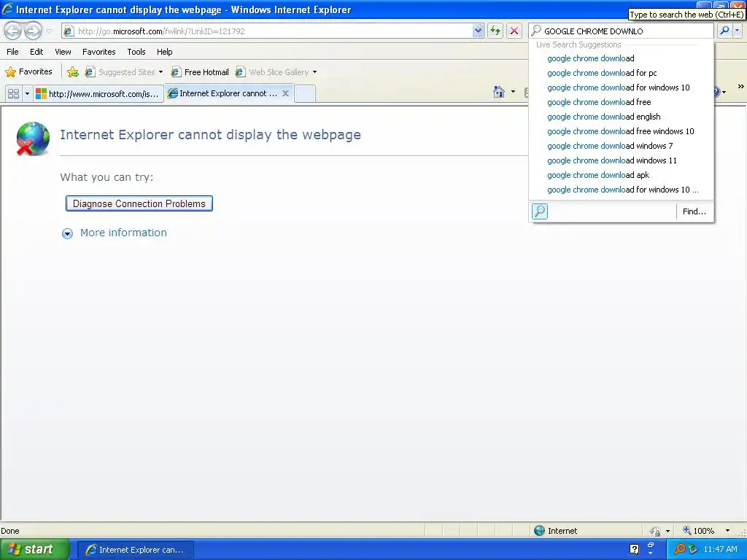This screenshot has height=560, width=747.
Task: Open the Tools menu
Action: point(136,52)
